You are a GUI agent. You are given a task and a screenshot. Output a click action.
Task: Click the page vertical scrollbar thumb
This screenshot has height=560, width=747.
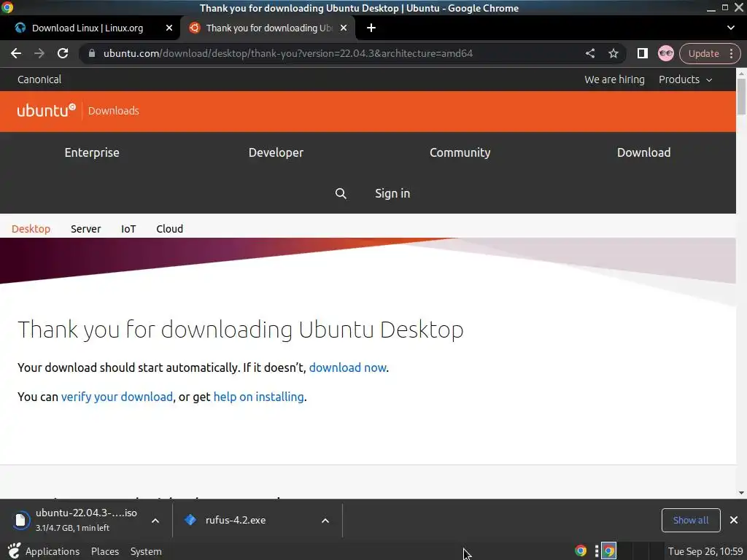[x=741, y=97]
